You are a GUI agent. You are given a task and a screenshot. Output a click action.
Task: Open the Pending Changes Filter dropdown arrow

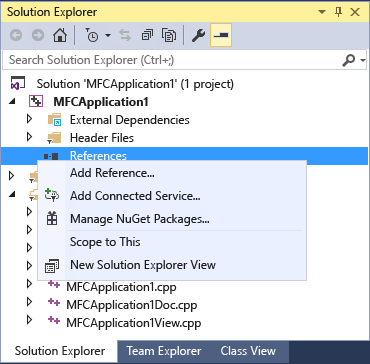tap(108, 35)
